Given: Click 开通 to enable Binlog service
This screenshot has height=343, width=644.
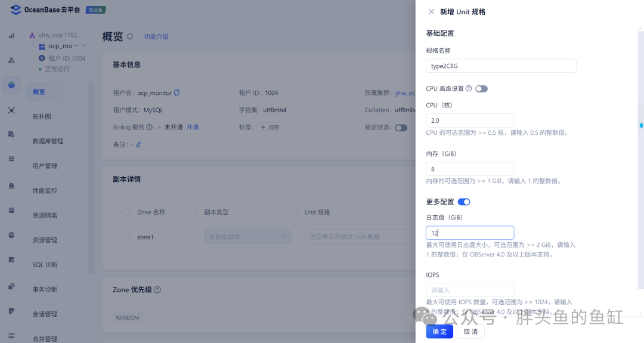Looking at the screenshot, I should coord(192,127).
